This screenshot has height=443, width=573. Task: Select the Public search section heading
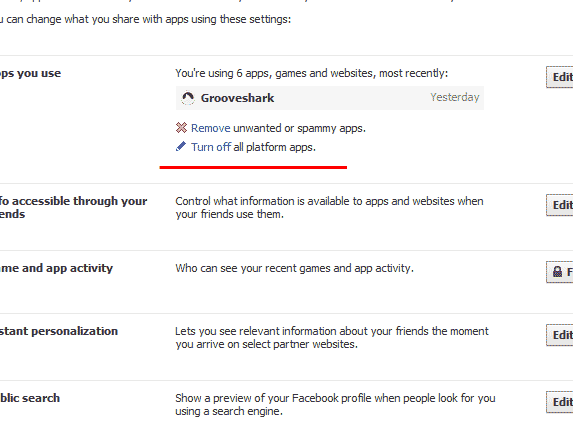tap(30, 398)
